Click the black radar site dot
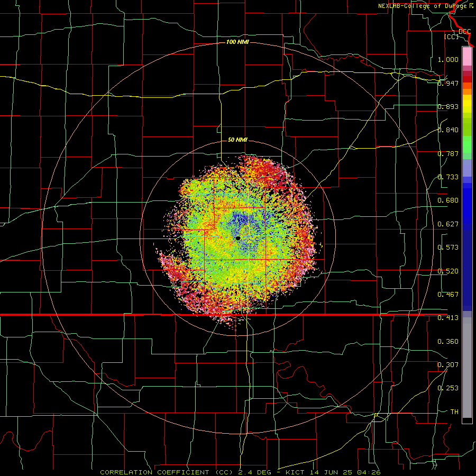476x476 pixels. click(238, 238)
